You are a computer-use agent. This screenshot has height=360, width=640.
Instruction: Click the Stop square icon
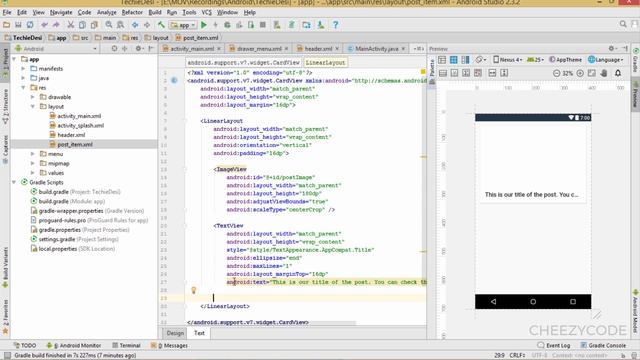(x=263, y=25)
